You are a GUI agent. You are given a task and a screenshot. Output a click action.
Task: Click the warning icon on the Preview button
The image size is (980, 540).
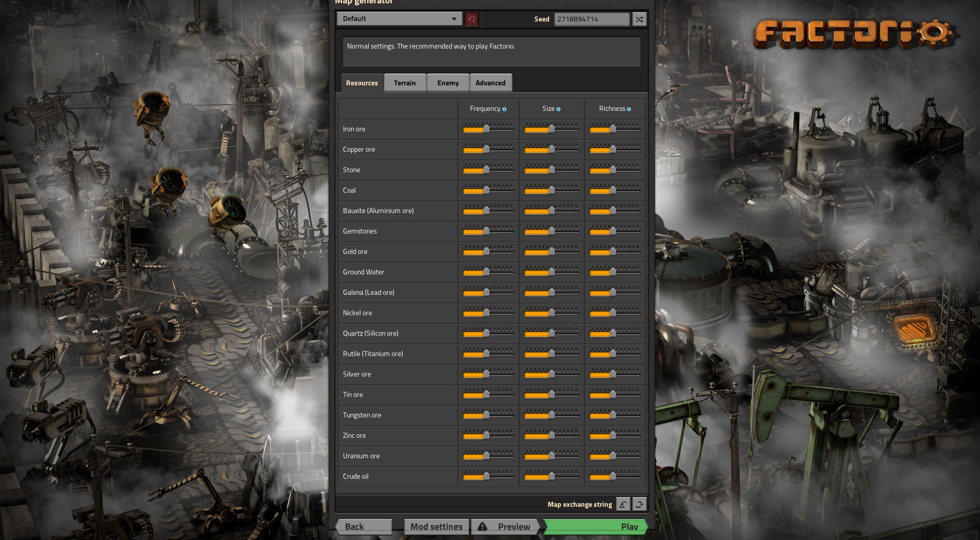pos(482,526)
